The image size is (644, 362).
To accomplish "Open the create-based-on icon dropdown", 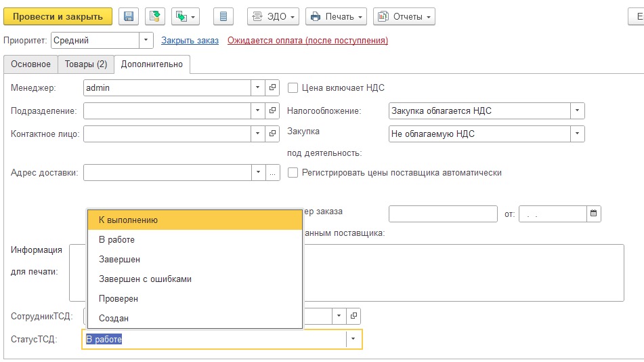I will point(186,16).
